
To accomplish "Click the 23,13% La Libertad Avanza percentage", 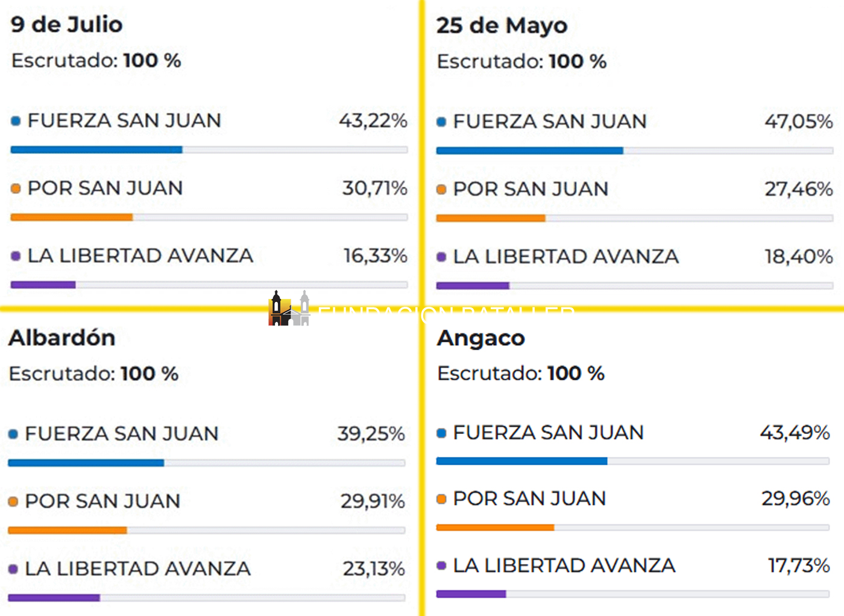I will (373, 569).
